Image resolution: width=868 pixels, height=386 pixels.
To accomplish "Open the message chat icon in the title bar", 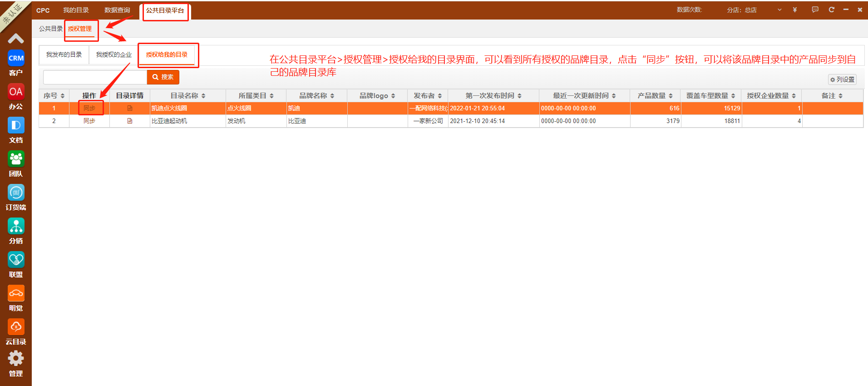I will [x=815, y=10].
